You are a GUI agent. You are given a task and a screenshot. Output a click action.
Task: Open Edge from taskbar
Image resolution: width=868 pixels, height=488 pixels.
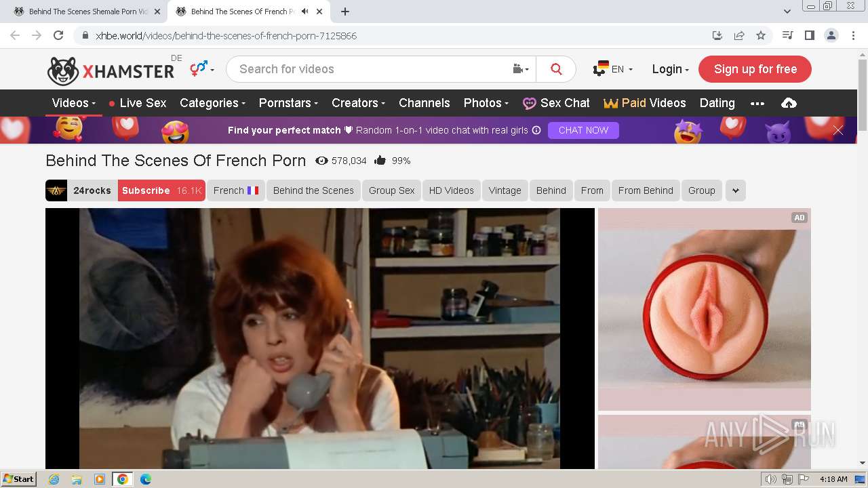(x=146, y=479)
